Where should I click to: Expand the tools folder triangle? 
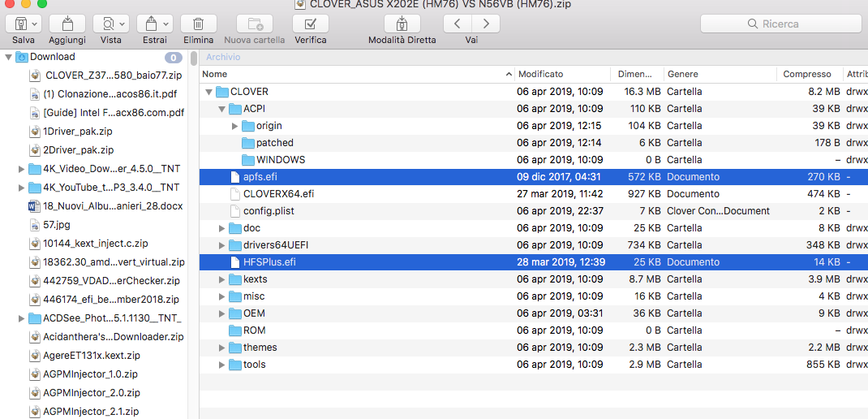click(222, 365)
